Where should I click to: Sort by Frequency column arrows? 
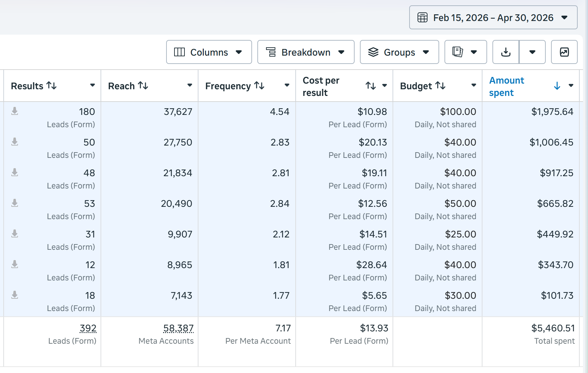point(259,86)
